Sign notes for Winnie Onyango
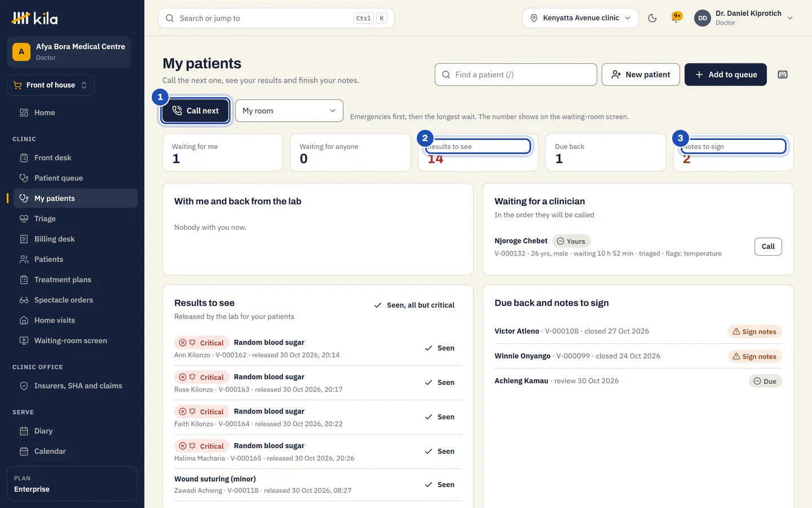The width and height of the screenshot is (812, 508). (x=754, y=357)
